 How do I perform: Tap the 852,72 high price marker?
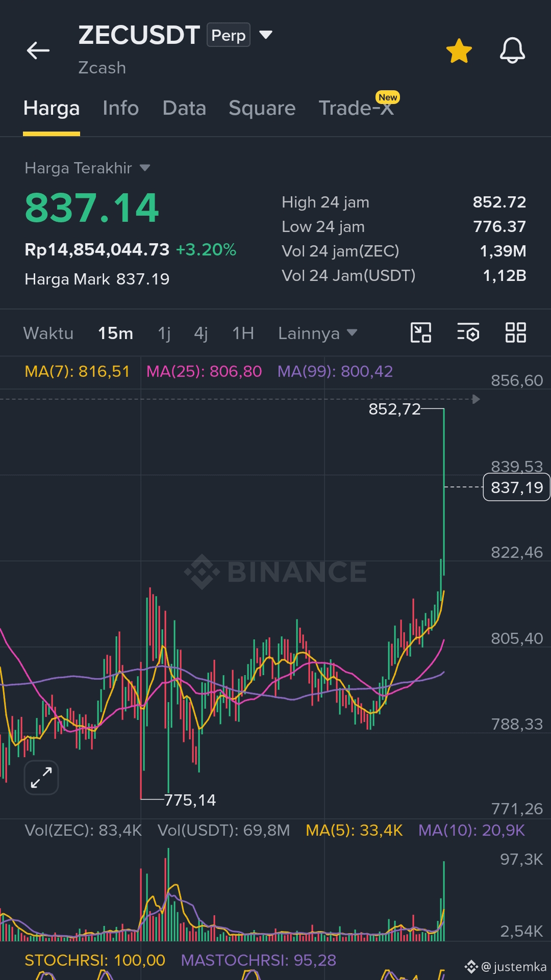(394, 409)
